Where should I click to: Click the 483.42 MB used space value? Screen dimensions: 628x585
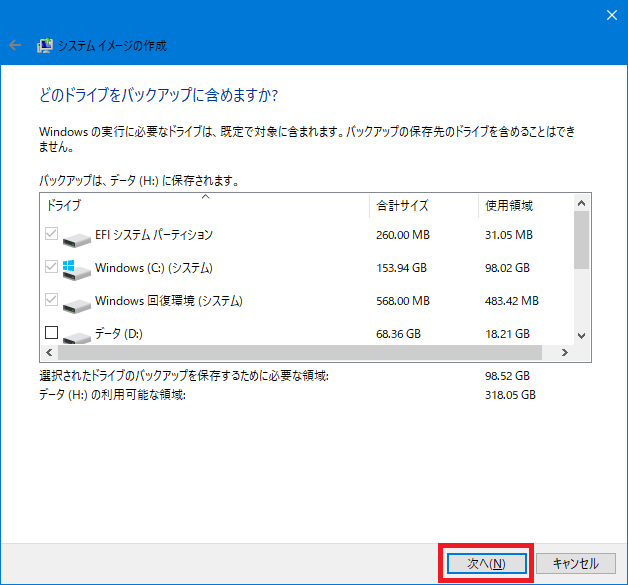tap(511, 301)
